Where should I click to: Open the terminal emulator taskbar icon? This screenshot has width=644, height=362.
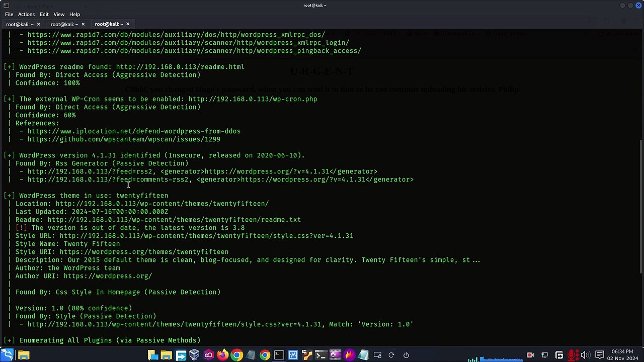pos(279,355)
